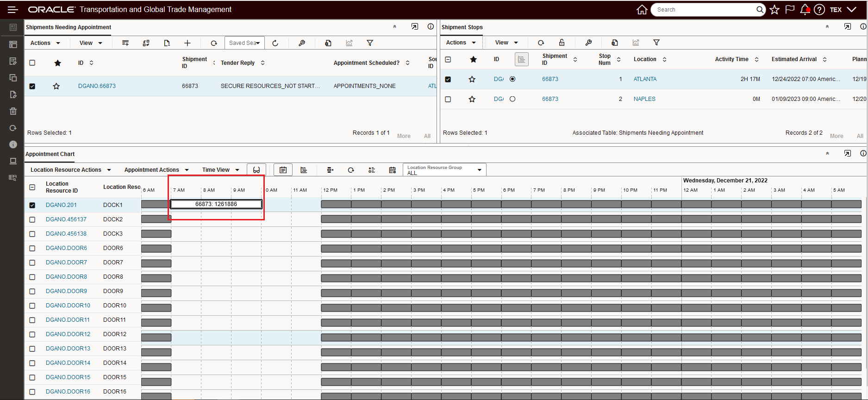Click the glasses icon in Appointment Chart toolbar
The width and height of the screenshot is (868, 400).
click(256, 170)
